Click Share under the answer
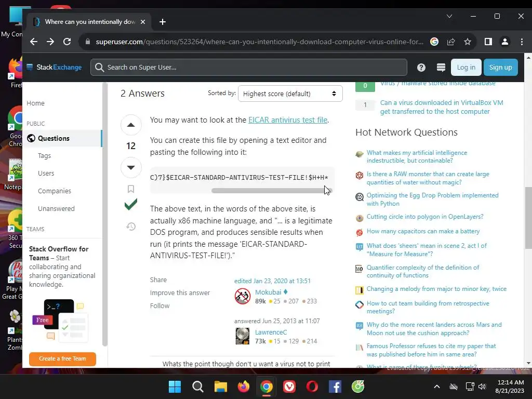Viewport: 532px width, 399px height. [158, 280]
